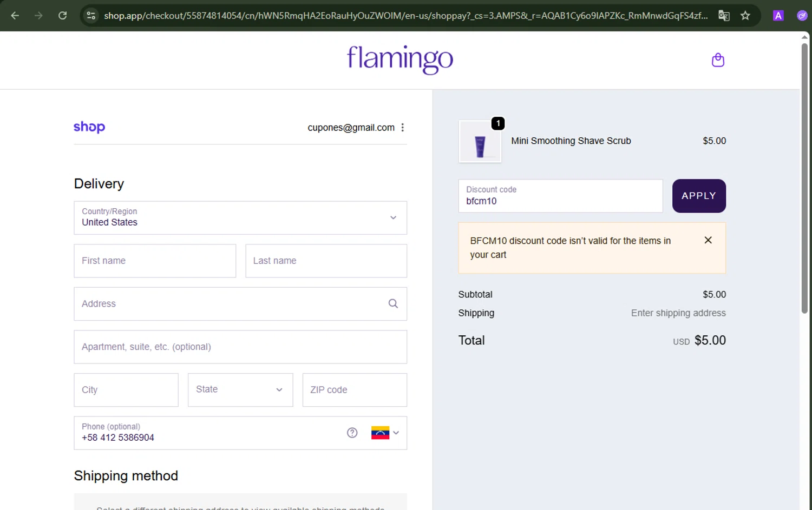Reload the checkout page
This screenshot has width=812, height=510.
pyautogui.click(x=63, y=16)
